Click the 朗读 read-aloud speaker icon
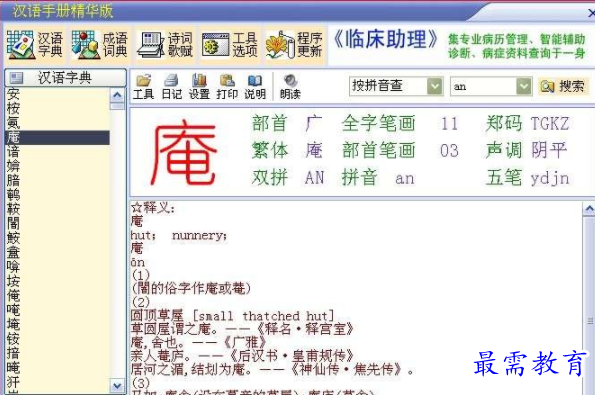This screenshot has height=395, width=595. pos(290,87)
